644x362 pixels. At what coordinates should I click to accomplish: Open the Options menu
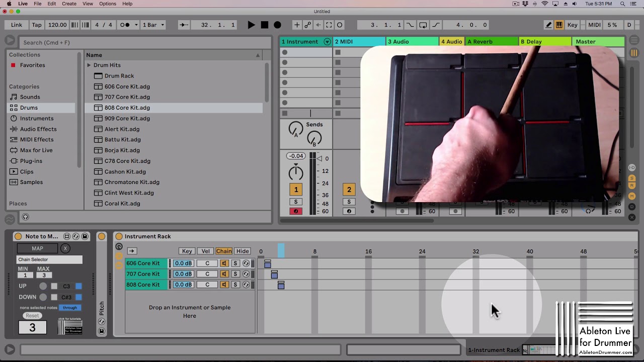(x=108, y=4)
